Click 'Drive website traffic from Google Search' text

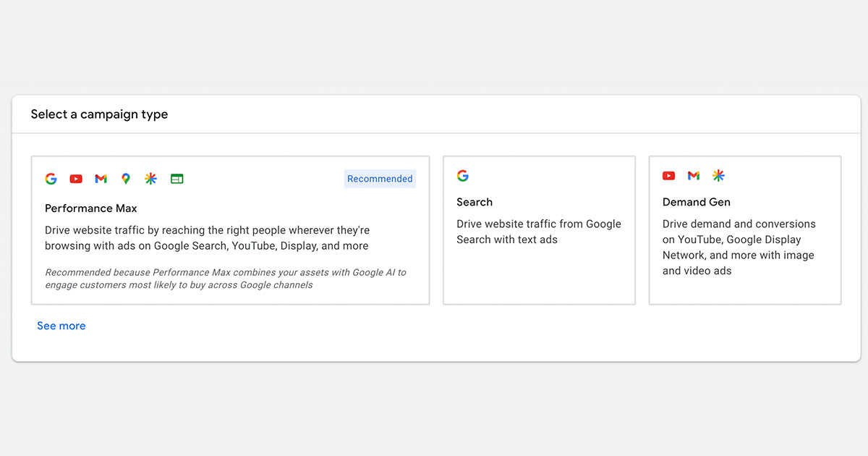click(x=539, y=232)
